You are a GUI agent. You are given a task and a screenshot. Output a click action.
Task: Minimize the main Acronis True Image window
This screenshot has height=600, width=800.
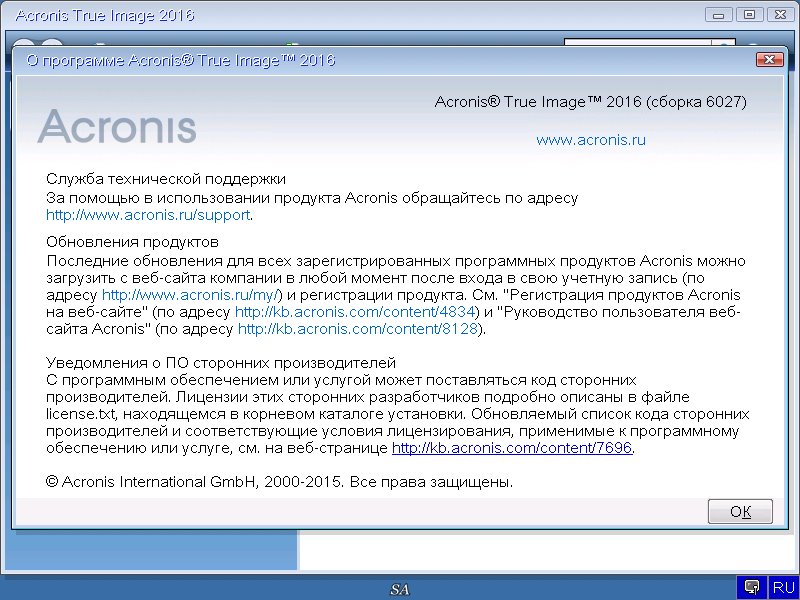[718, 15]
